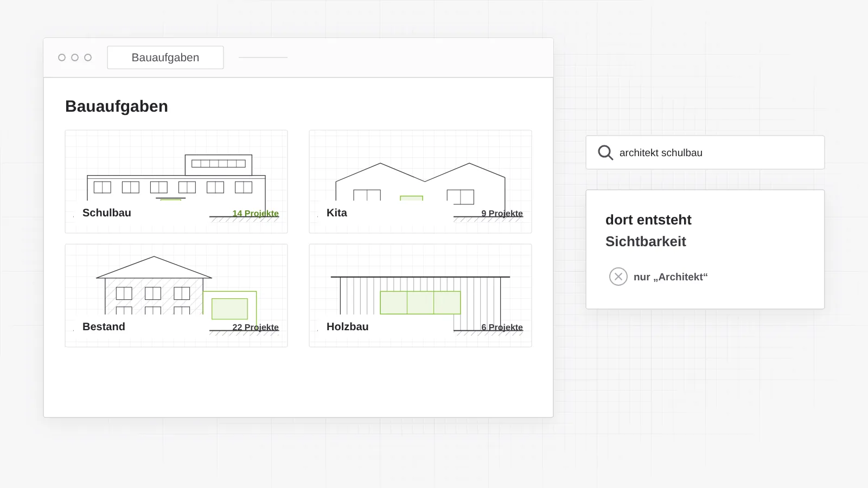
Task: Click the Schulbau card title
Action: 107,213
